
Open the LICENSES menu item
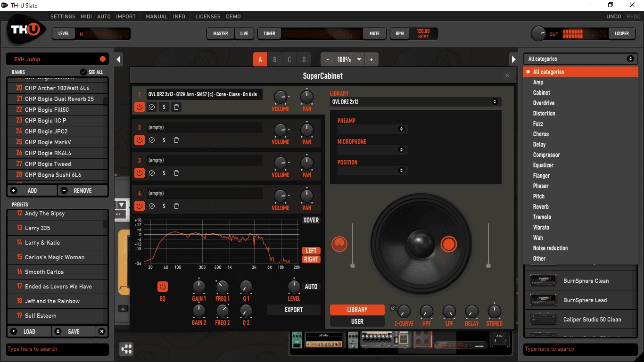coord(208,16)
